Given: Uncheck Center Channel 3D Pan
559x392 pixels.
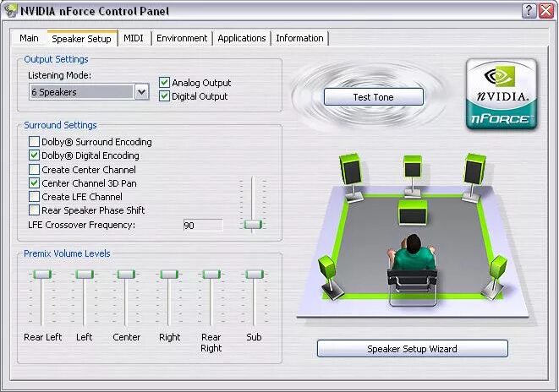Looking at the screenshot, I should 34,183.
